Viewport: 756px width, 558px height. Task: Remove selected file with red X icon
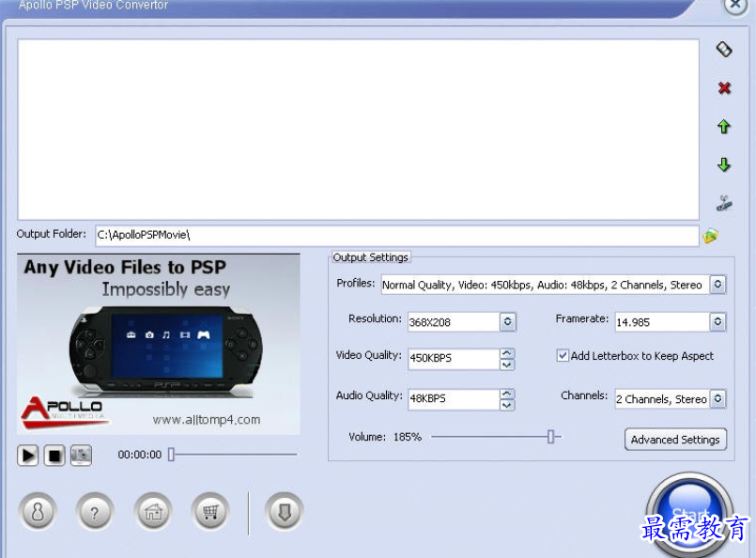point(724,87)
